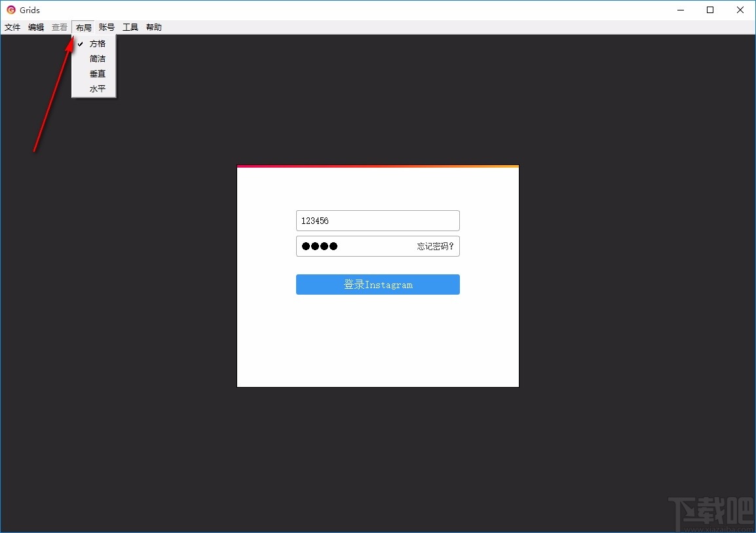Image resolution: width=756 pixels, height=533 pixels.
Task: Maximize the Grids window
Action: pyautogui.click(x=710, y=10)
